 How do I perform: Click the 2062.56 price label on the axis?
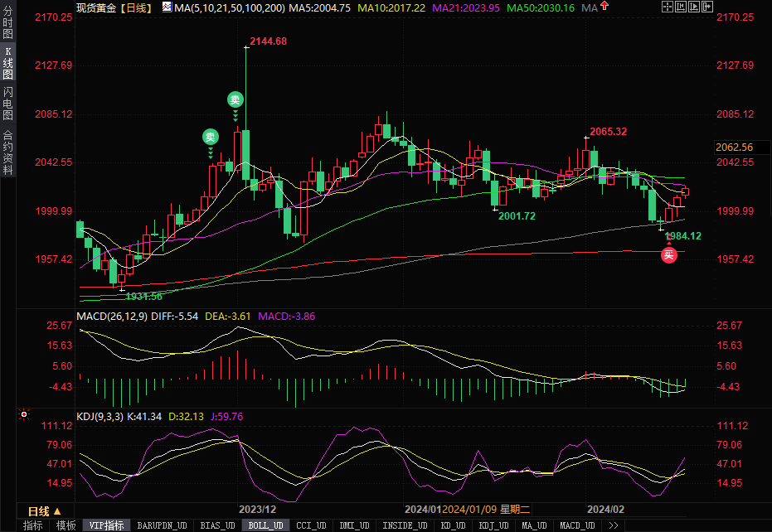735,148
